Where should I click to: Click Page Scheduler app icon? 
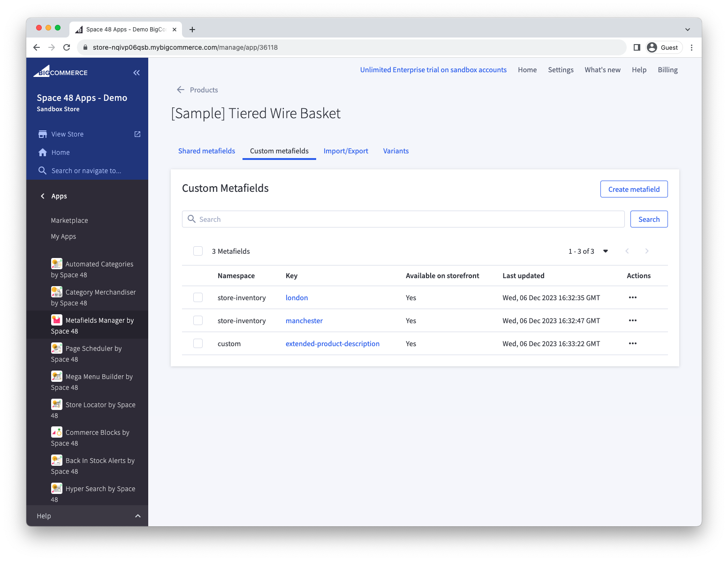pos(57,348)
